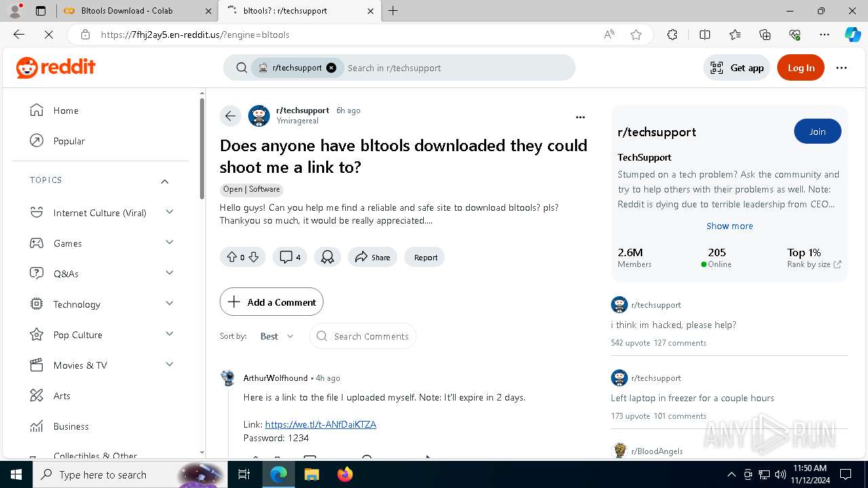The image size is (868, 488).
Task: Collapse the Topics section
Action: (164, 181)
